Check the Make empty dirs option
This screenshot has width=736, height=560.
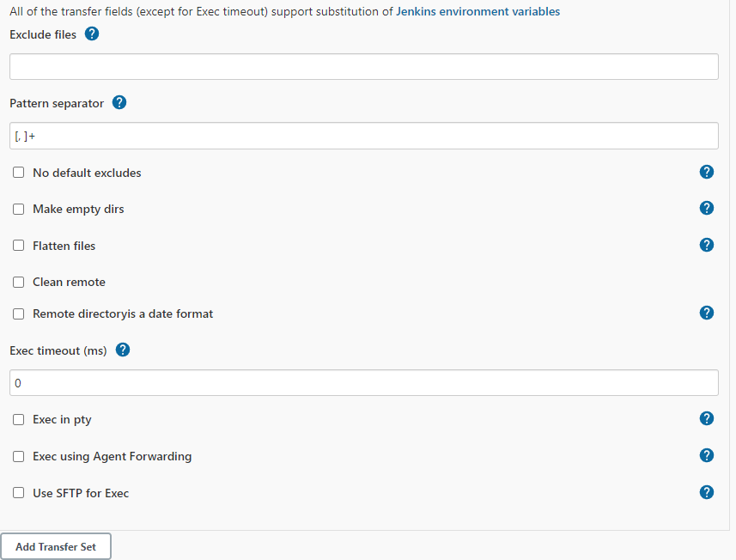[18, 209]
